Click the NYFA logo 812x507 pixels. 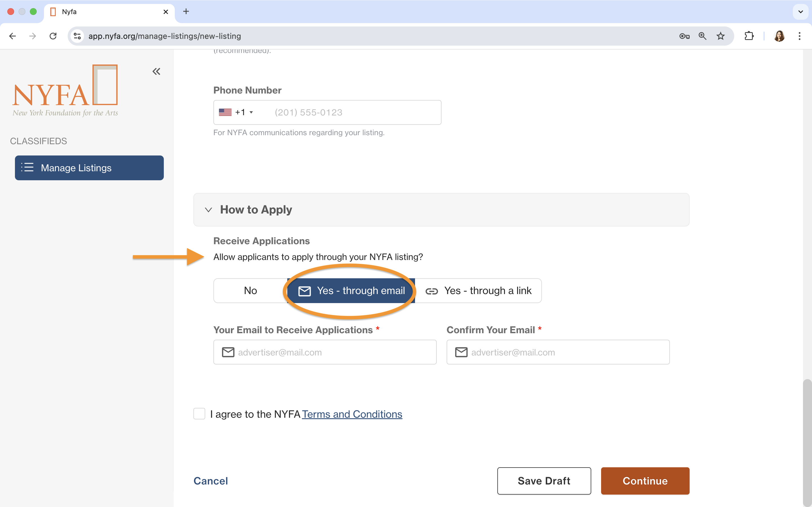coord(65,90)
